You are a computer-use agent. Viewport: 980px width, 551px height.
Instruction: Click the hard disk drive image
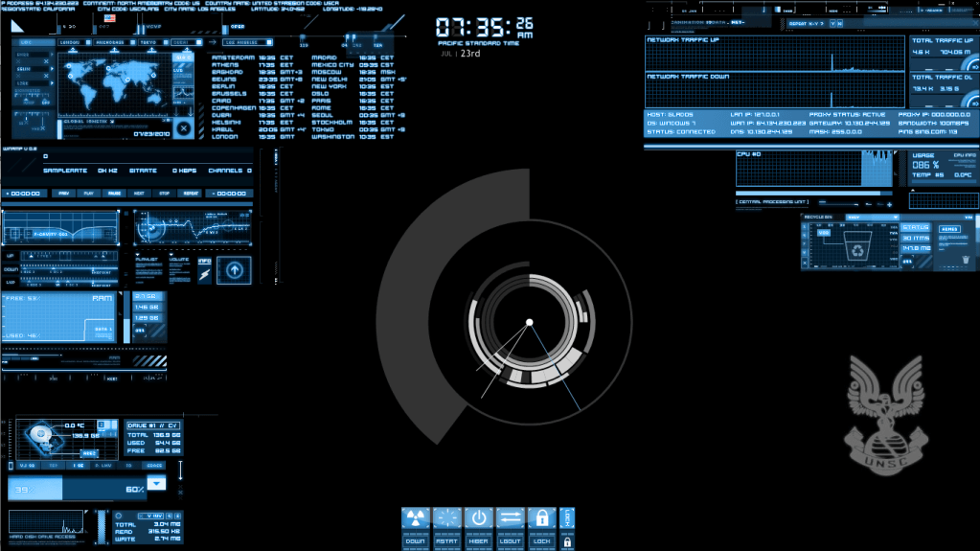click(x=46, y=440)
